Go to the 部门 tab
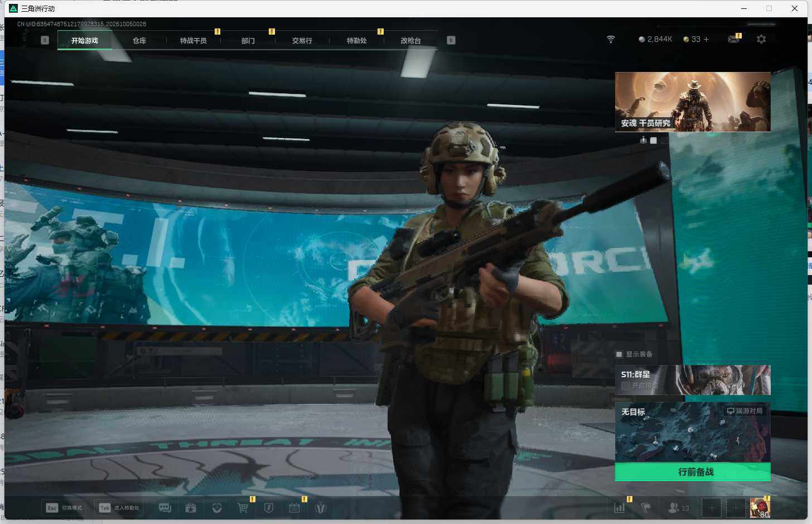The height and width of the screenshot is (524, 812). (x=248, y=40)
